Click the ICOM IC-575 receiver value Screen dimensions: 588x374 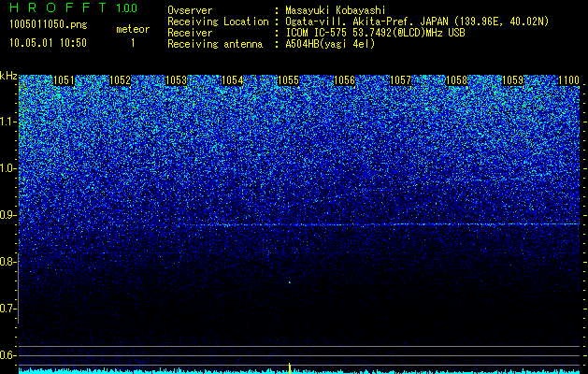(x=375, y=33)
